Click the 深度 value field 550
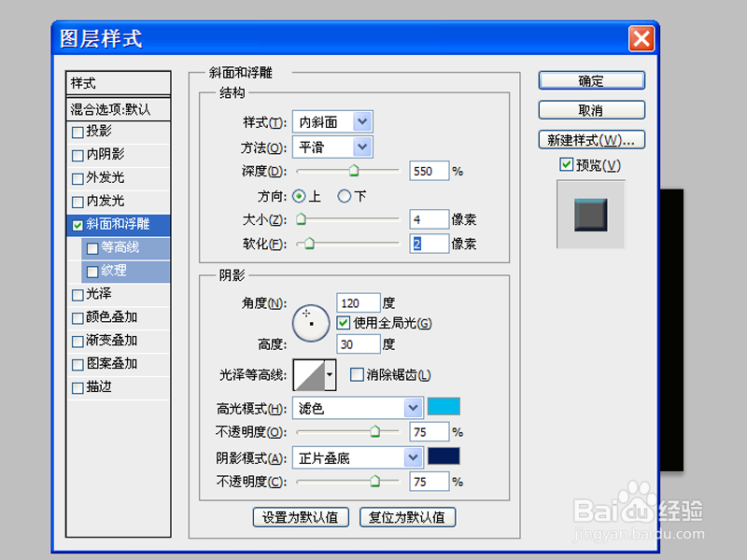747x560 pixels. click(429, 171)
